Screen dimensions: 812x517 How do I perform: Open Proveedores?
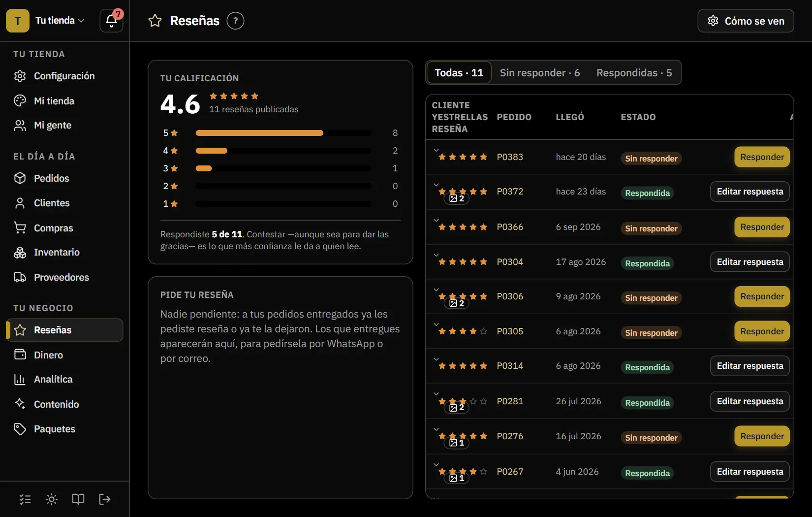tap(64, 277)
